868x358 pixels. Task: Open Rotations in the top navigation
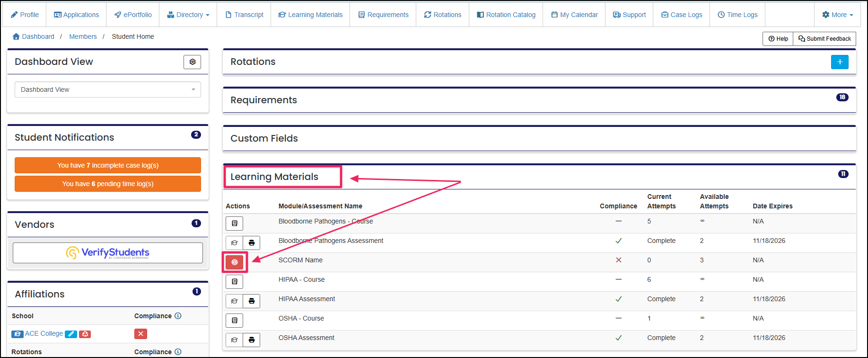443,15
